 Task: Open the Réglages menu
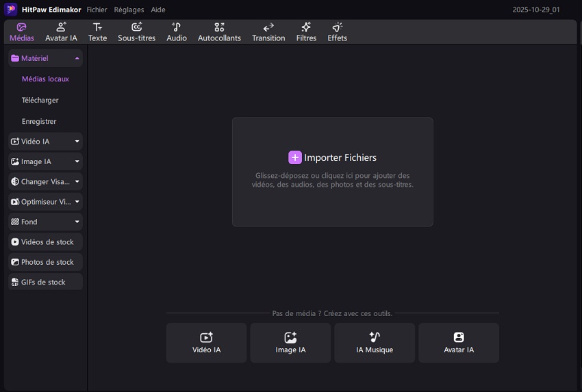[x=129, y=10]
